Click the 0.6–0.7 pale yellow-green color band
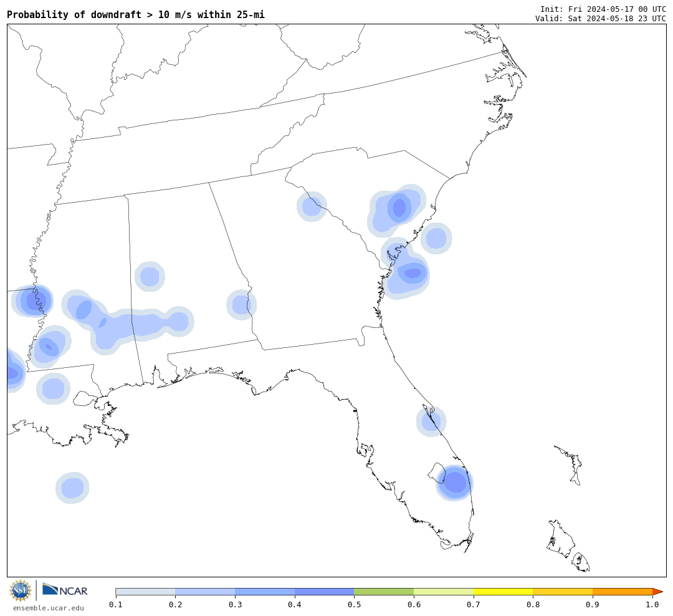673x616 pixels. 444,592
